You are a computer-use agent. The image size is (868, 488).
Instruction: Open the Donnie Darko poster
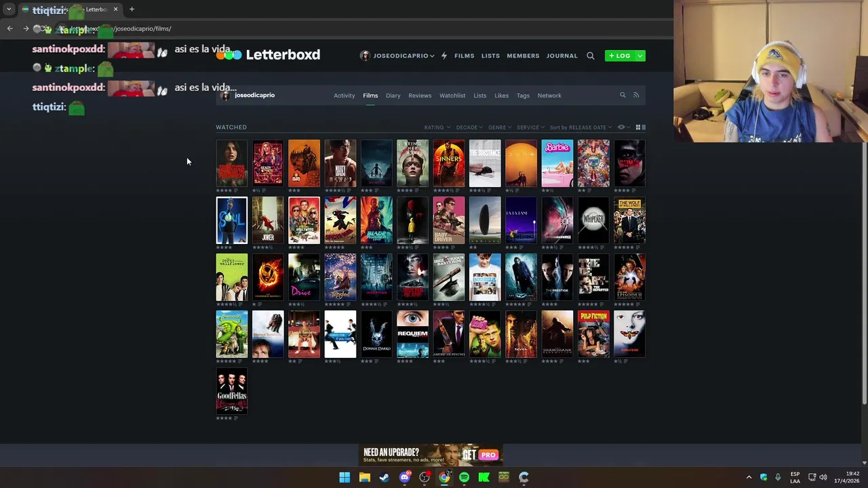click(376, 334)
